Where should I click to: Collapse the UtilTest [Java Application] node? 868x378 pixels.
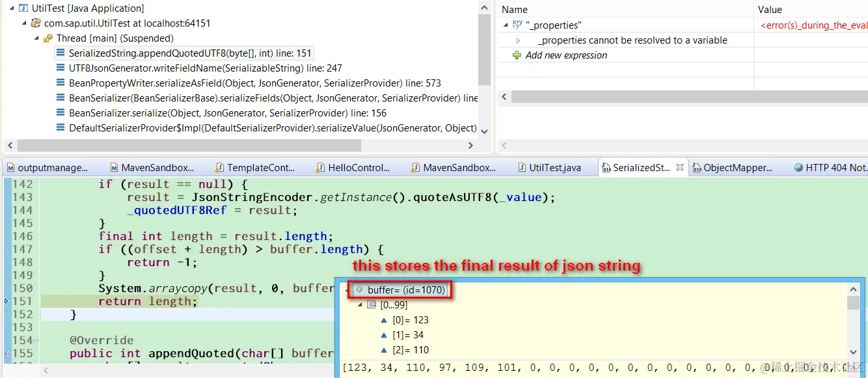pos(10,8)
